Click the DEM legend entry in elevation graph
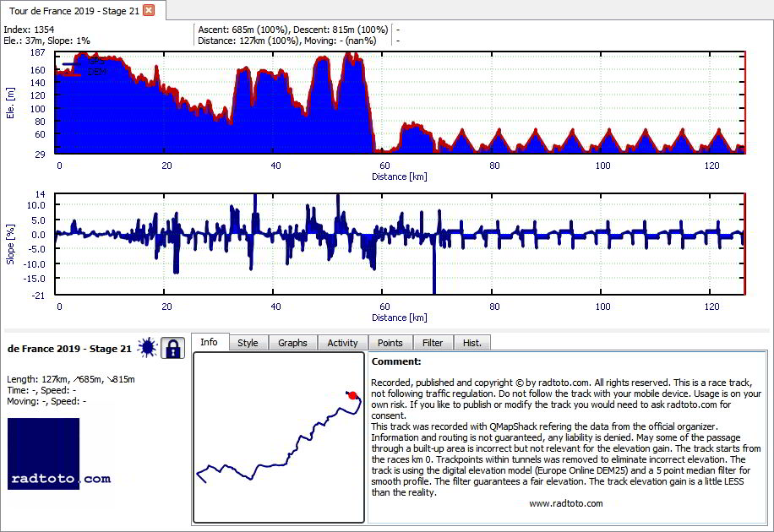774x532 pixels. [84, 72]
